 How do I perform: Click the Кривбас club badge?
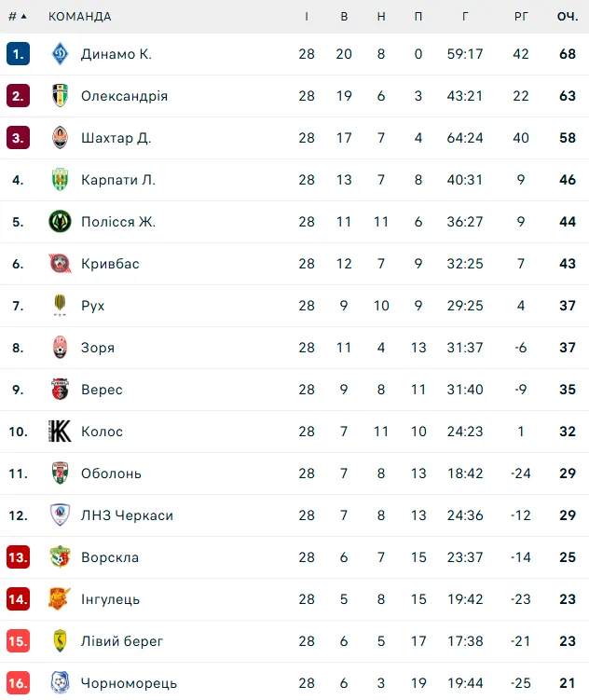click(x=60, y=264)
